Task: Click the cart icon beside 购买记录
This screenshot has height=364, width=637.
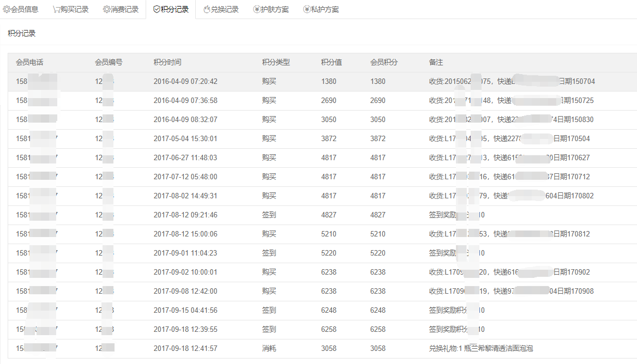Action: (57, 9)
